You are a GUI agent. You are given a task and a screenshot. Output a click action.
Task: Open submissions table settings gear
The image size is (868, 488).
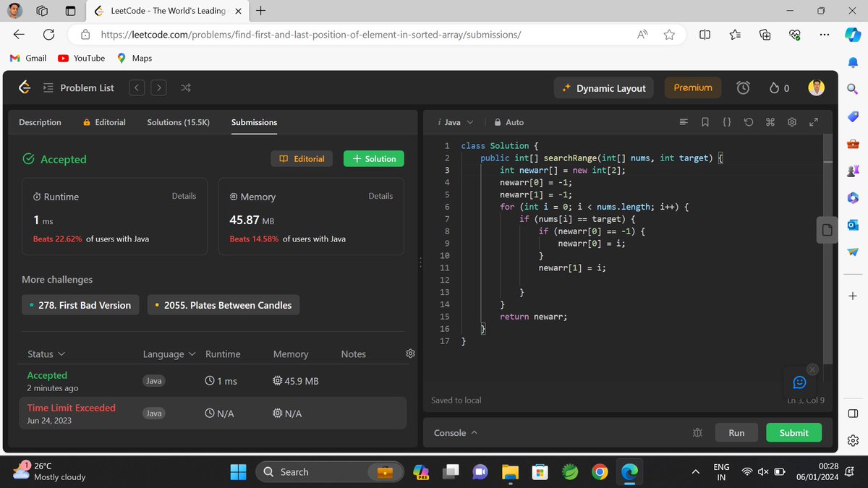click(410, 354)
